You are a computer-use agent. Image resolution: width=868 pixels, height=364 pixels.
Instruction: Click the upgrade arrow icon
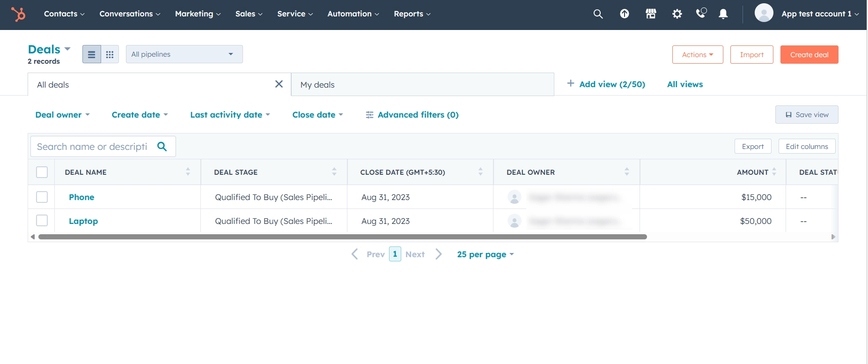click(x=625, y=14)
